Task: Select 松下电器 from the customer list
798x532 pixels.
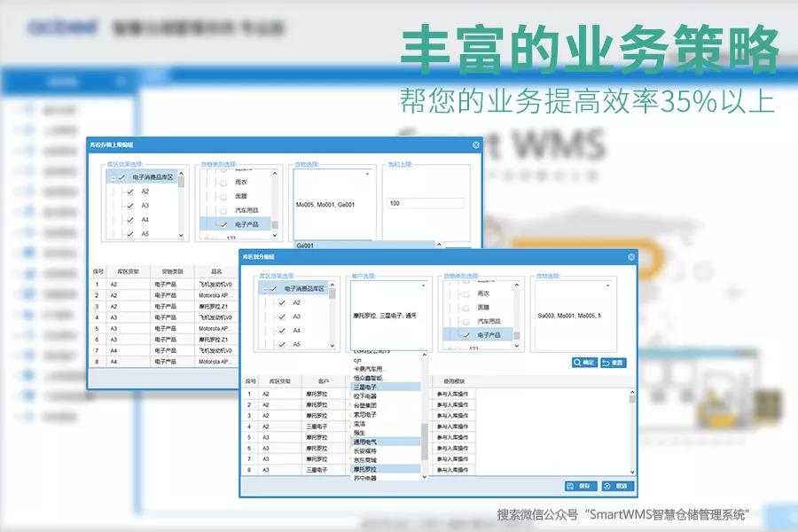Action: coord(365,396)
